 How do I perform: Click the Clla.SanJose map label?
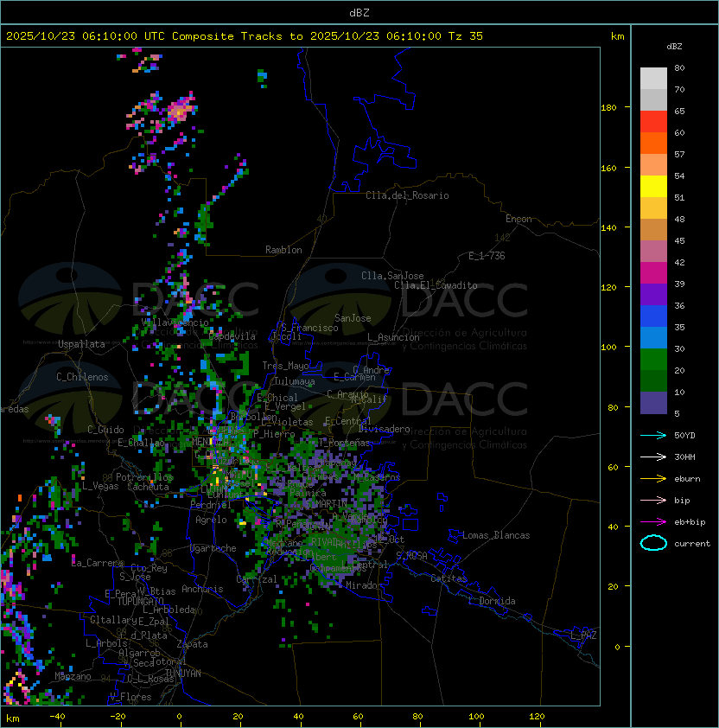[392, 276]
